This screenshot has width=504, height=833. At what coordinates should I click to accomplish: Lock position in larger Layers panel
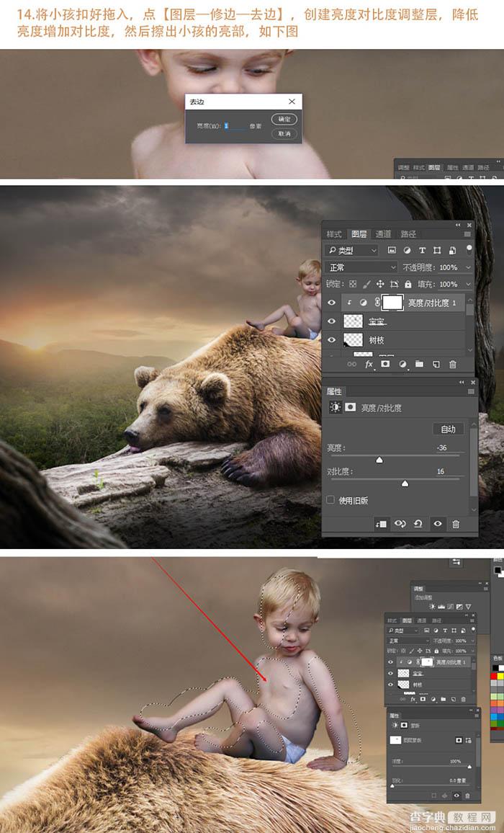[380, 284]
